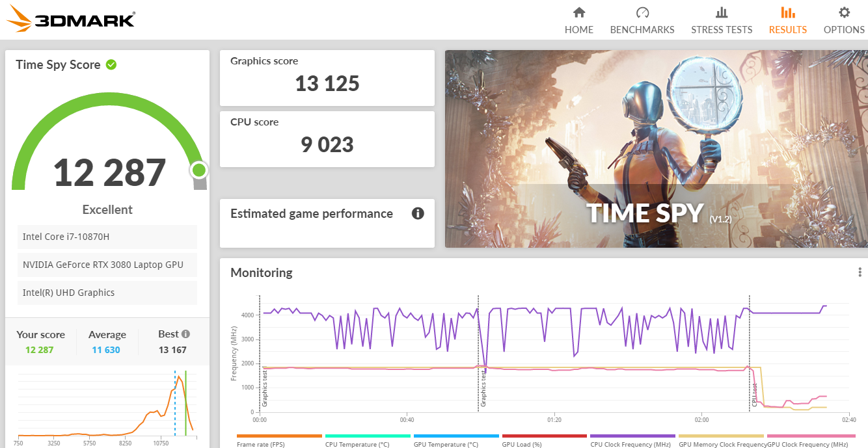Click the Average score value 11 630
Image resolution: width=868 pixels, height=448 pixels.
[x=107, y=350]
